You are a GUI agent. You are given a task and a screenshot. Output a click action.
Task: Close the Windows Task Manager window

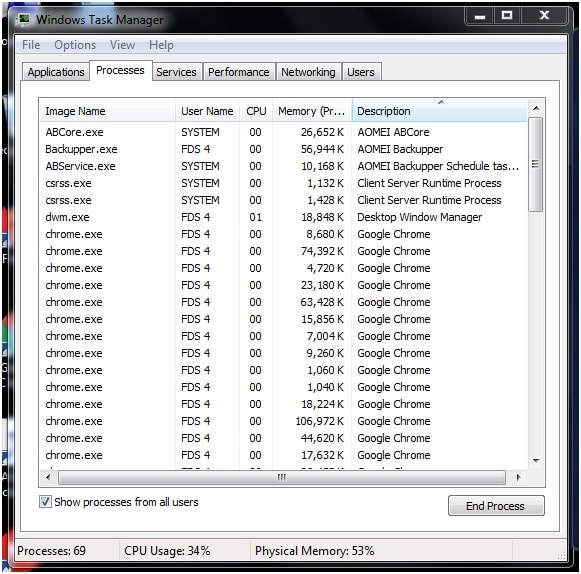point(544,16)
